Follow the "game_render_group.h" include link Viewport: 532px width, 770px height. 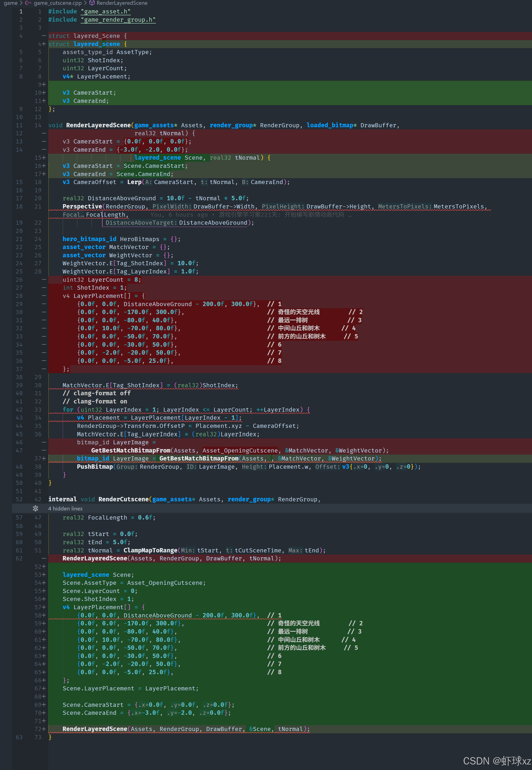pos(118,20)
